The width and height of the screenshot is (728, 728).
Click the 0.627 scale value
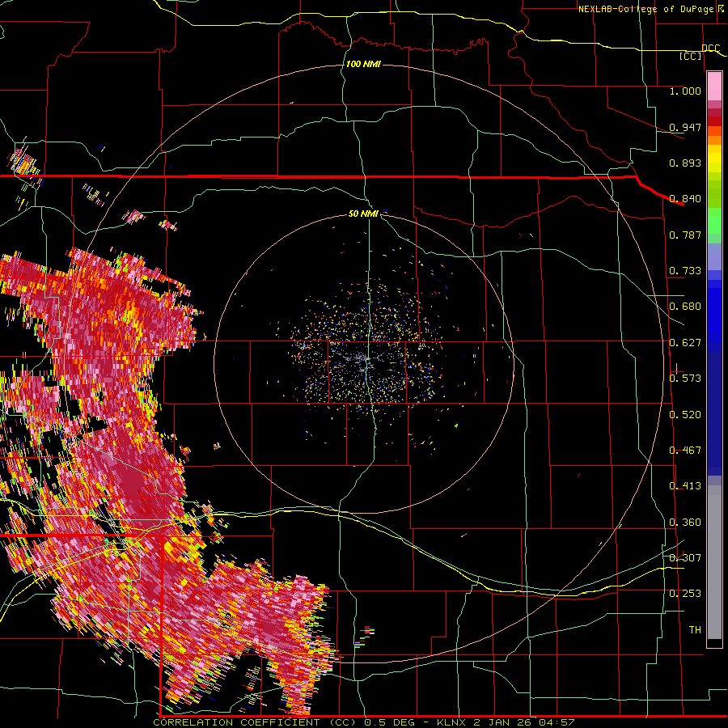(x=685, y=343)
